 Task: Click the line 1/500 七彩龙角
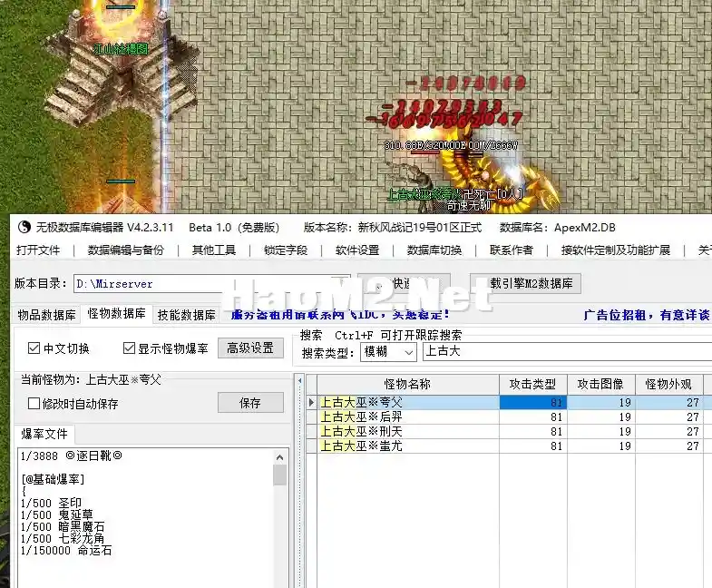click(63, 538)
